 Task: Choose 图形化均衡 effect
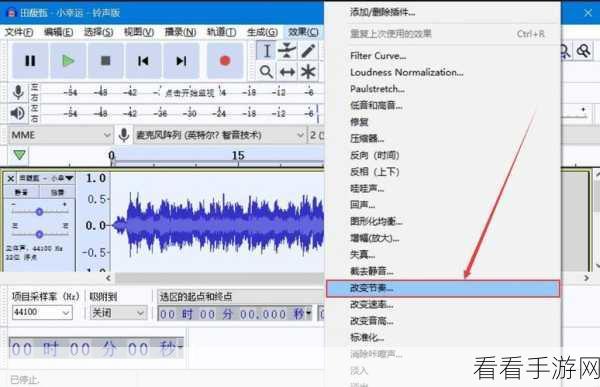442,222
